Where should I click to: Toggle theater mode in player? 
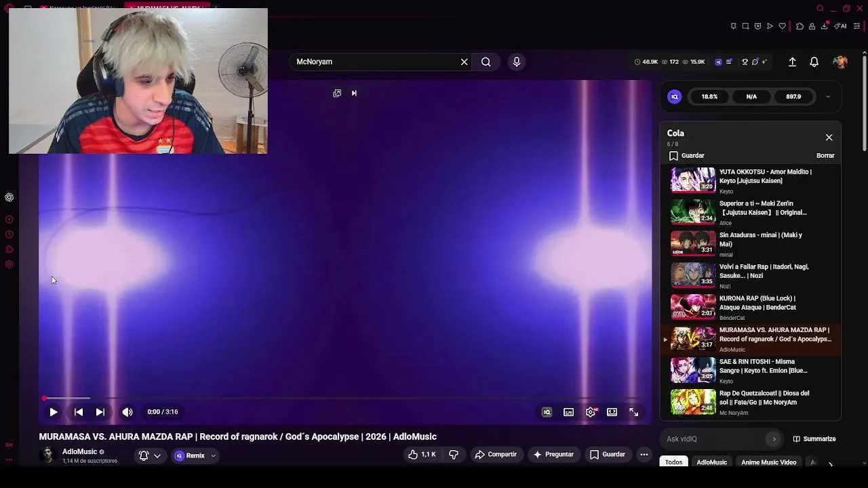pos(612,412)
